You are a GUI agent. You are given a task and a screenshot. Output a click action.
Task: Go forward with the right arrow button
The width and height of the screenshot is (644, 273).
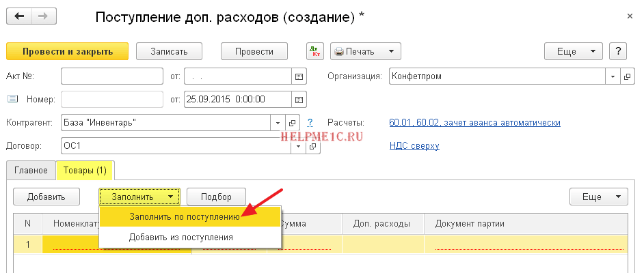[44, 16]
